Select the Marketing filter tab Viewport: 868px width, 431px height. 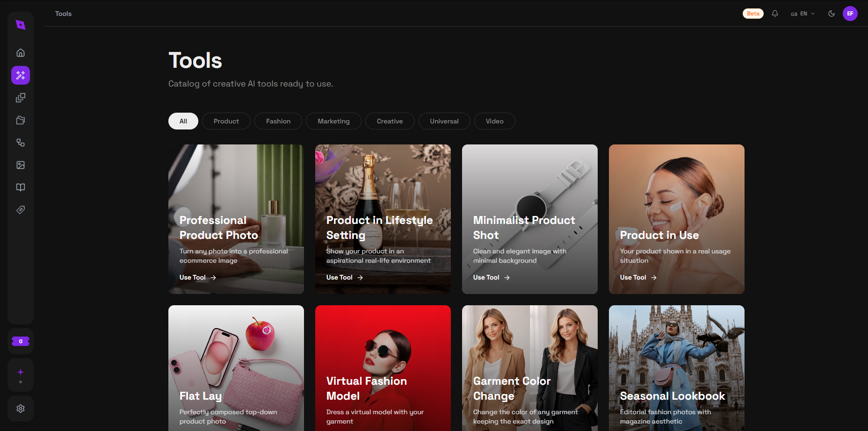click(333, 121)
